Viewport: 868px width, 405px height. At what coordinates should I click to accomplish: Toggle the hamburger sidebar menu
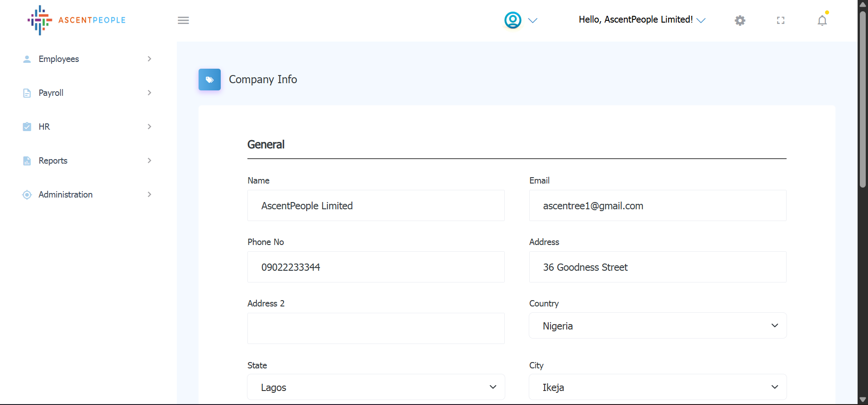click(x=183, y=20)
